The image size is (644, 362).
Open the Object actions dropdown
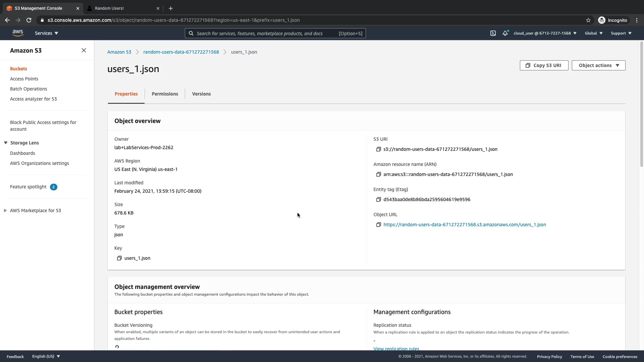click(598, 65)
